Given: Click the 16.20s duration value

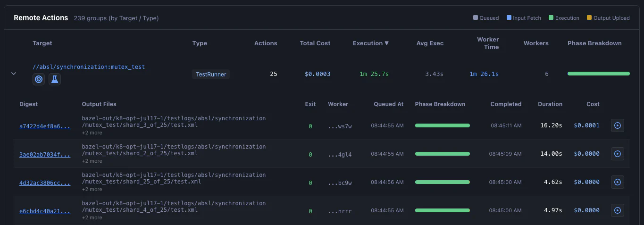Looking at the screenshot, I should (551, 125).
